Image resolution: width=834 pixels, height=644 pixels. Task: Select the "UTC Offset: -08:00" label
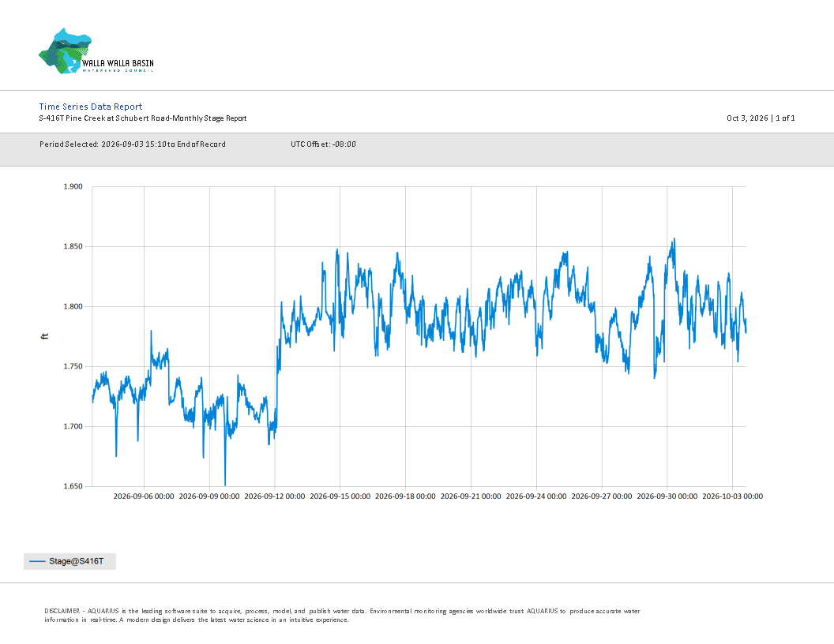[323, 144]
